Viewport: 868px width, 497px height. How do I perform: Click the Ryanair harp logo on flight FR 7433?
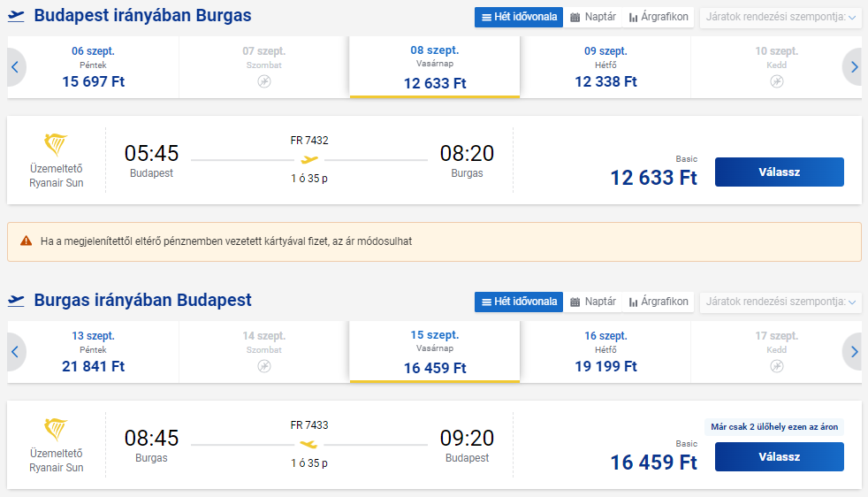tap(56, 430)
